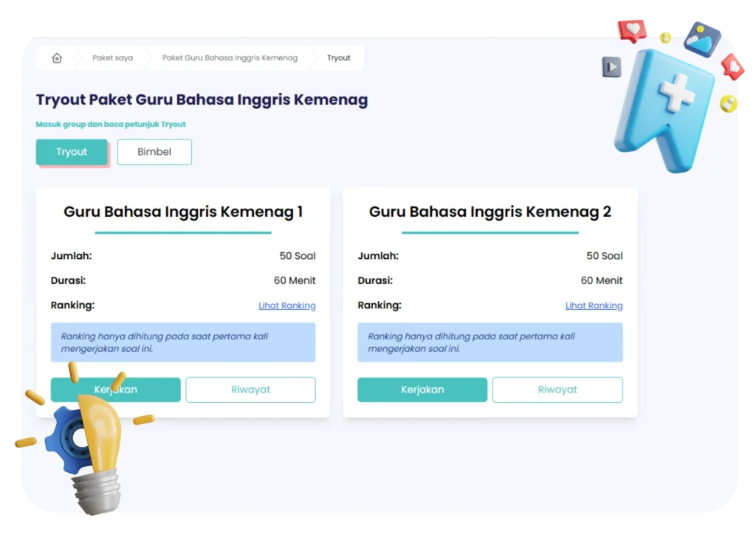The image size is (756, 540).
Task: Switch to the Bimbel tab
Action: [154, 152]
